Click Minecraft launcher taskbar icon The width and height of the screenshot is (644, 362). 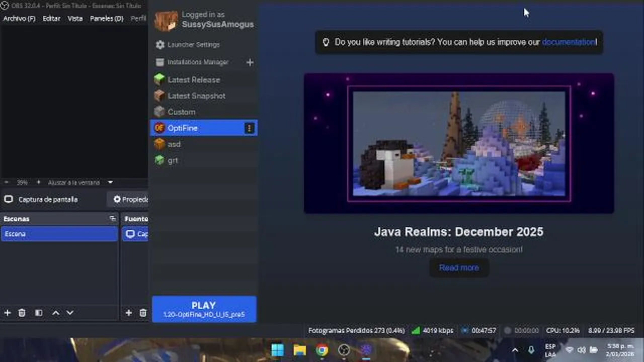pyautogui.click(x=366, y=350)
